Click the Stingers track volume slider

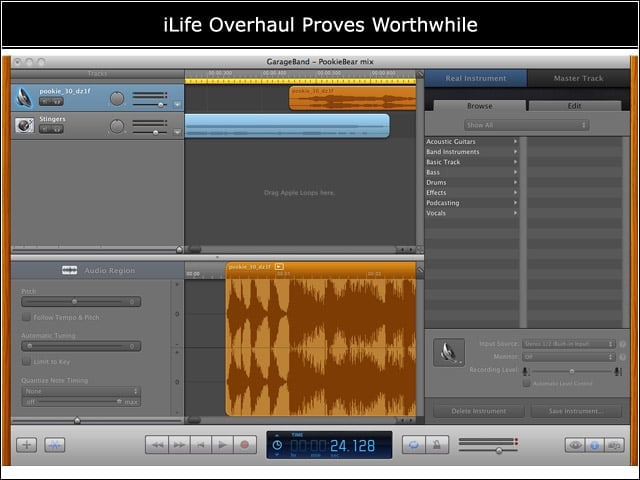[150, 133]
